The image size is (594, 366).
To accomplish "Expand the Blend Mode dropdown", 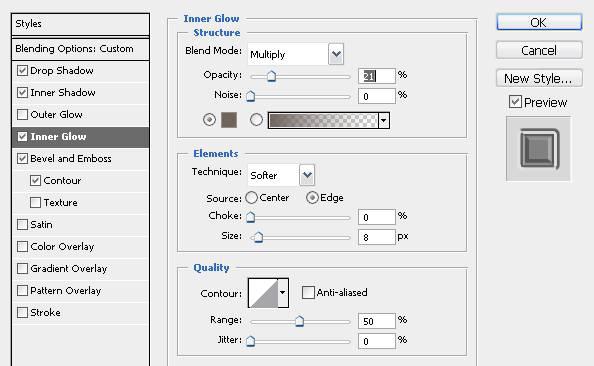I will click(336, 54).
